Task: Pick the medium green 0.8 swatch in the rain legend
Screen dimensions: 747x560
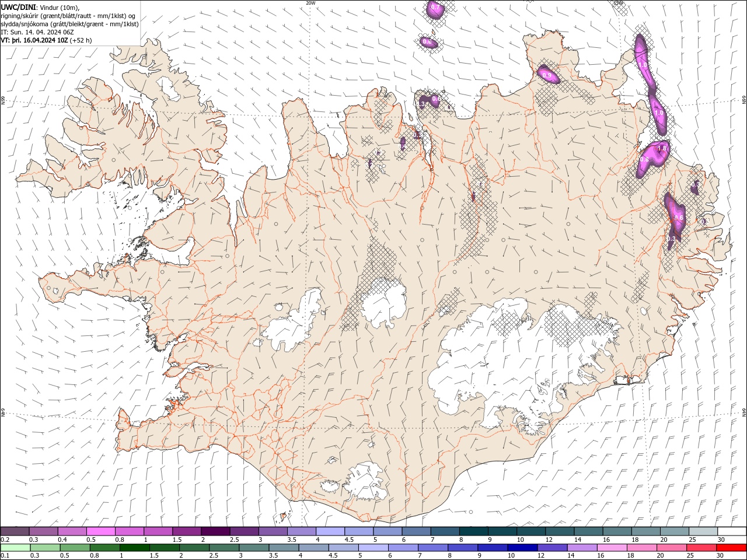Action: [105, 548]
